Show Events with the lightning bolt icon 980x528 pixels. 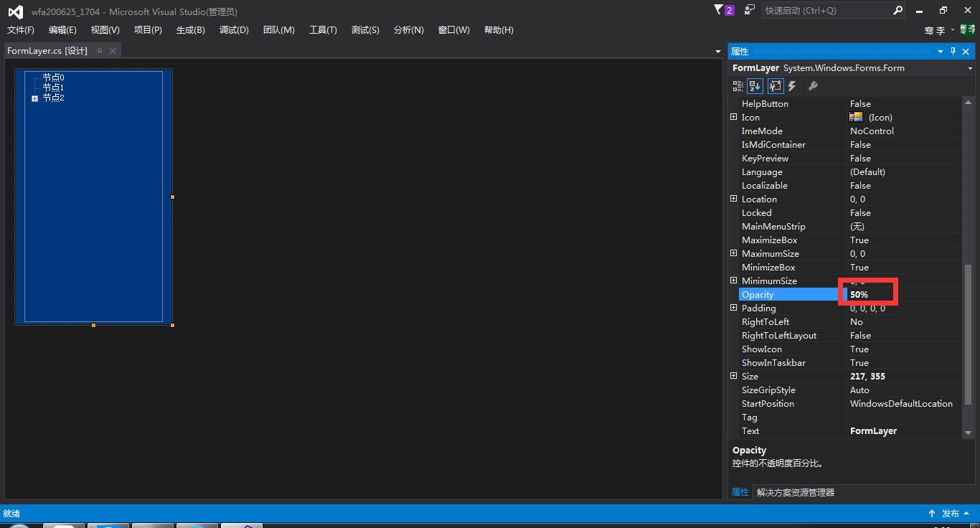tap(792, 86)
